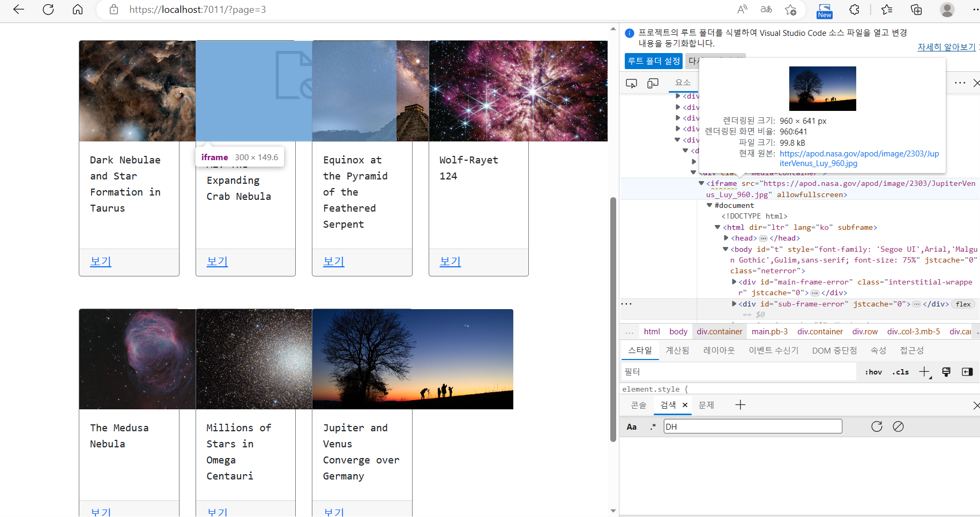Refresh the DevTools search results
This screenshot has height=517, width=980.
click(x=877, y=426)
